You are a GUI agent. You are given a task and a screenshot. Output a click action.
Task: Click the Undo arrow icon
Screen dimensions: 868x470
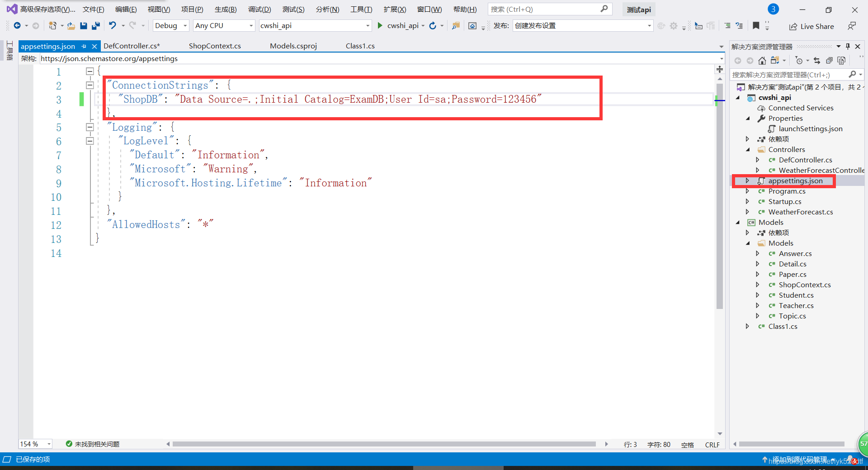pyautogui.click(x=113, y=25)
